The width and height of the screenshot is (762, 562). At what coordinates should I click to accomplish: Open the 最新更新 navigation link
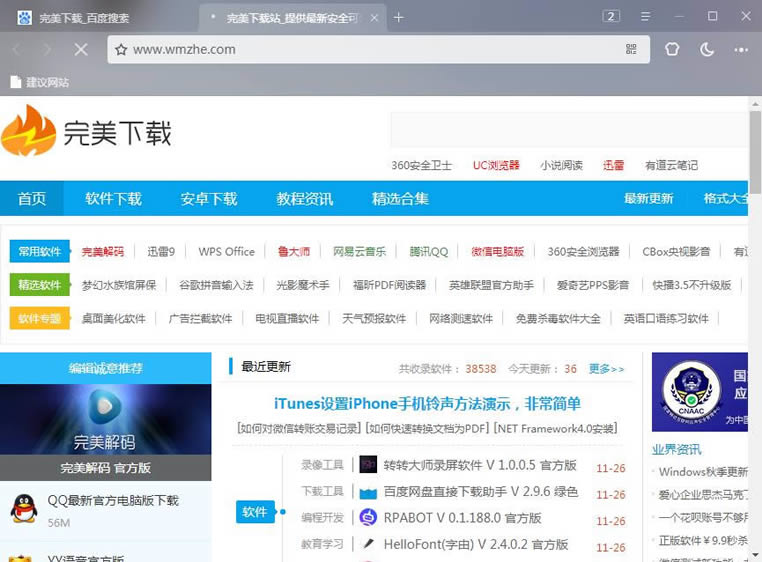tap(648, 198)
